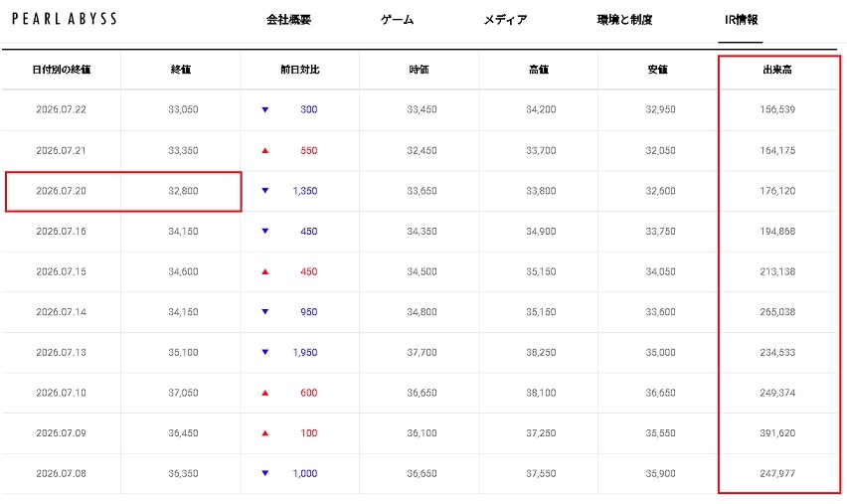Click the high price 34,200
The width and height of the screenshot is (847, 504).
click(x=541, y=109)
